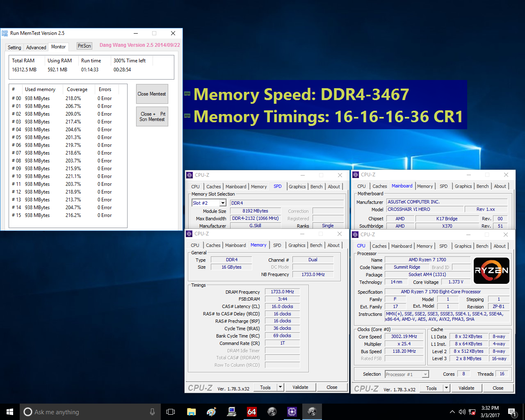
Task: Click Validate in the CPU-Z Memory window
Action: point(301,387)
